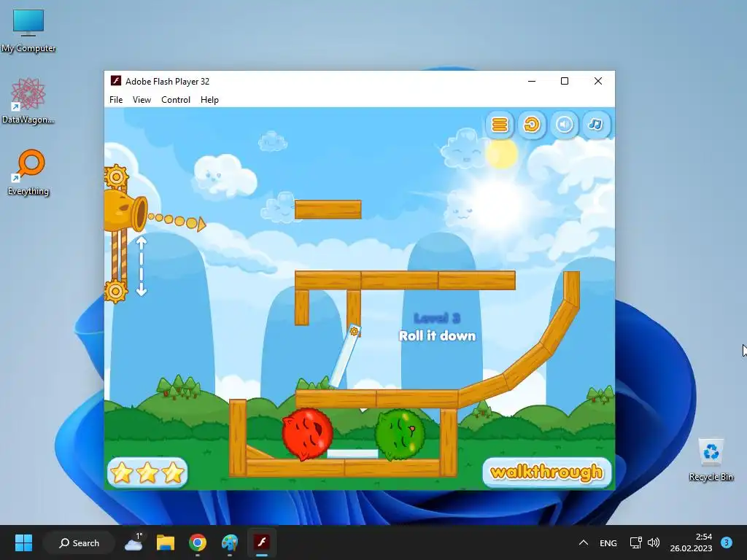Expand the hidden system tray icons

point(583,542)
